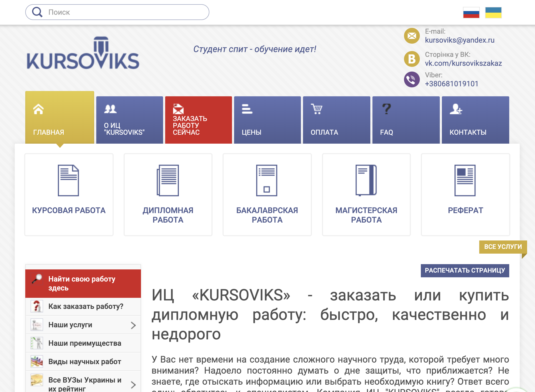Open Найти свою работу здесь
535x392 pixels.
83,284
